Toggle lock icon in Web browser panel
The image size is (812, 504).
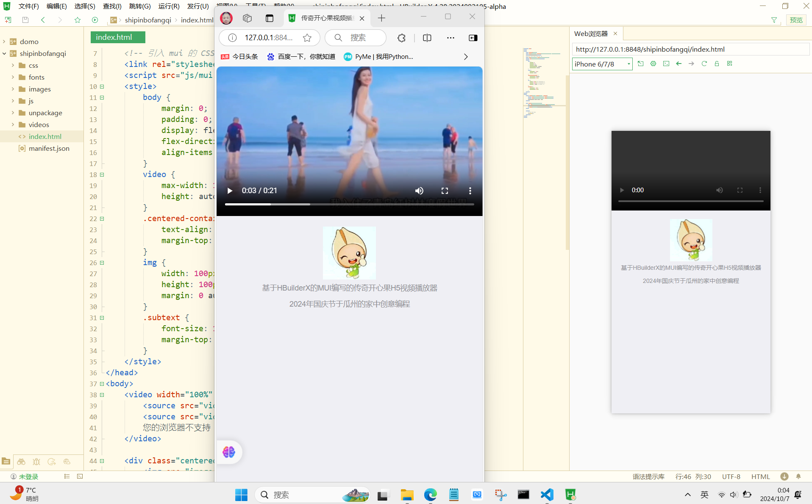coord(717,64)
